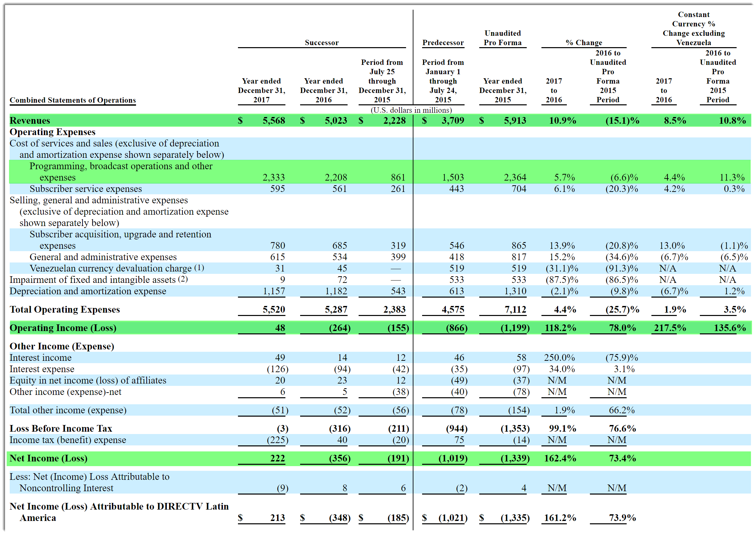Click the Impairment of assets footnote (2)
Screen dimensions: 756x534
point(183,279)
